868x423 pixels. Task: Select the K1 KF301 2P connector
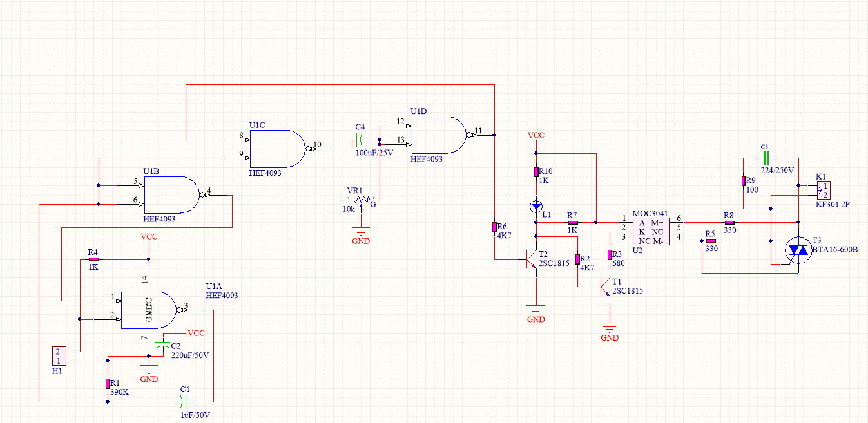(822, 190)
